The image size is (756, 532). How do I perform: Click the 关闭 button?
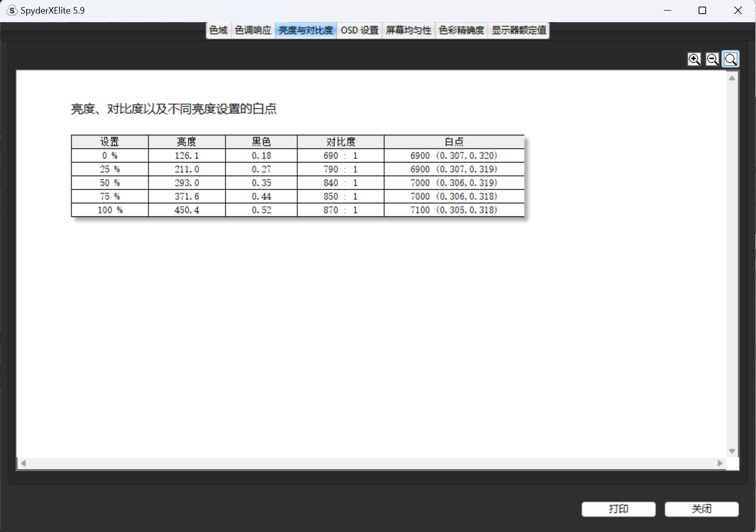coord(702,509)
